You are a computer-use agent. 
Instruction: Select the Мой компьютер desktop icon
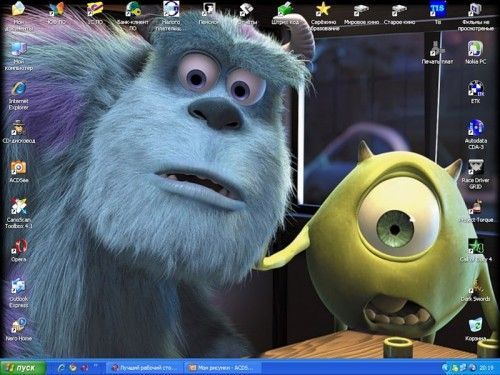click(x=19, y=56)
